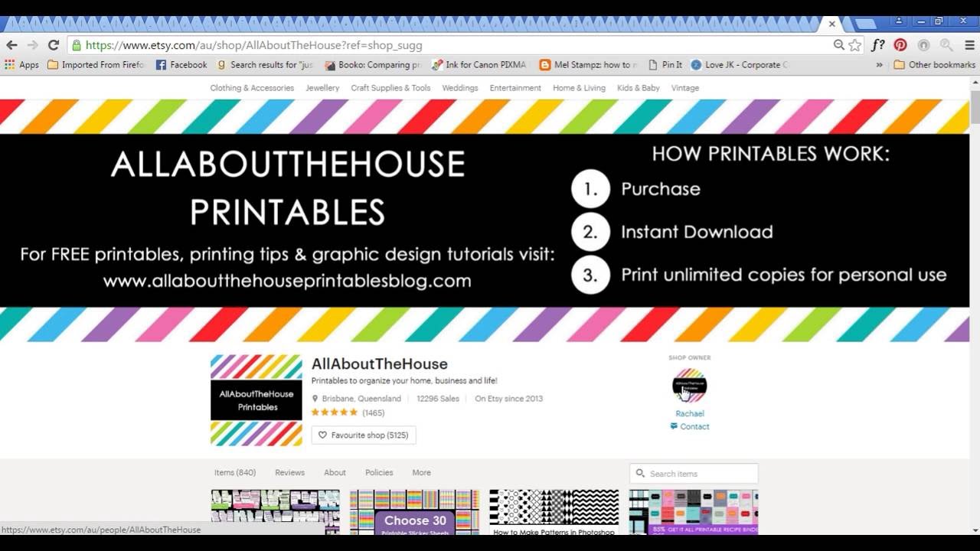Open the printable recipe binder listing
This screenshot has height=551, width=980.
pos(694,512)
